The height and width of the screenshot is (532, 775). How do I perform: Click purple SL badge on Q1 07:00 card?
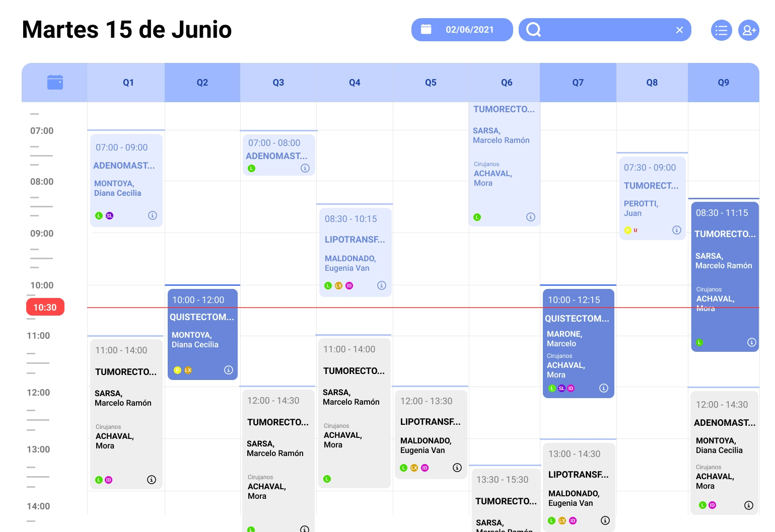point(109,215)
